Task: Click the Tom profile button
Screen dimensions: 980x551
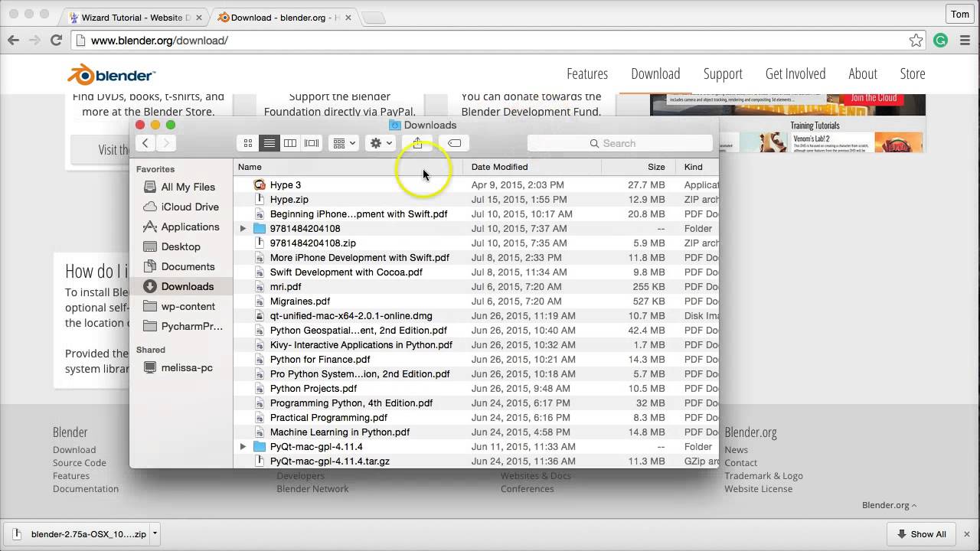Action: [960, 14]
